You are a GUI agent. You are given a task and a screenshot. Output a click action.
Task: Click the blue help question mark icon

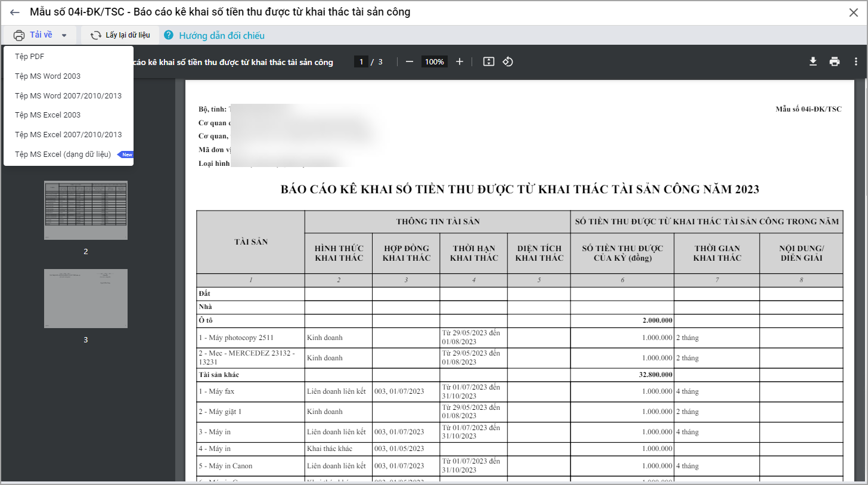click(169, 35)
